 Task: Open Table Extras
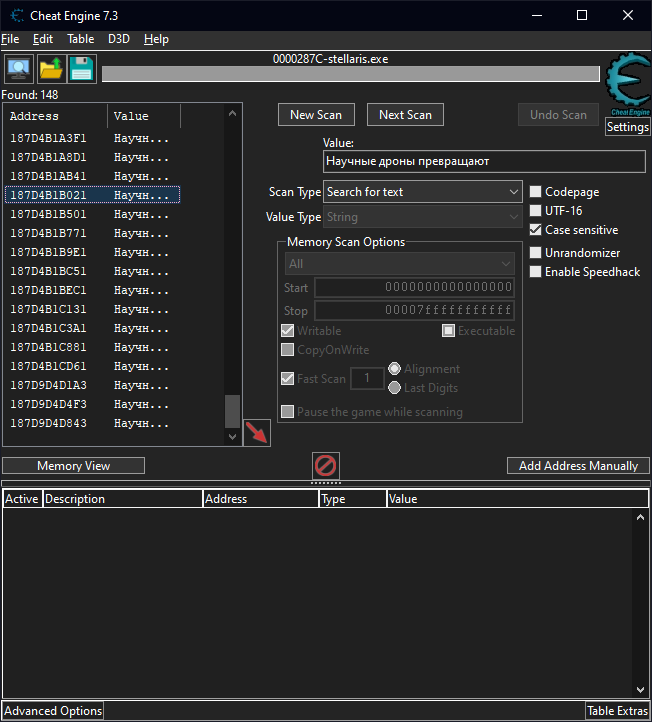pos(617,711)
